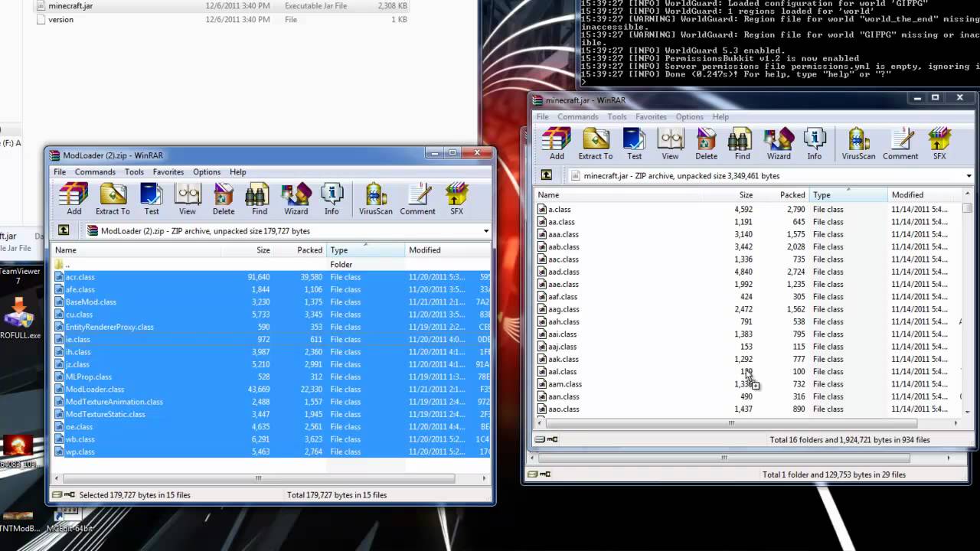Click Extract To in minecraft.jar WinRAR window

pos(596,143)
